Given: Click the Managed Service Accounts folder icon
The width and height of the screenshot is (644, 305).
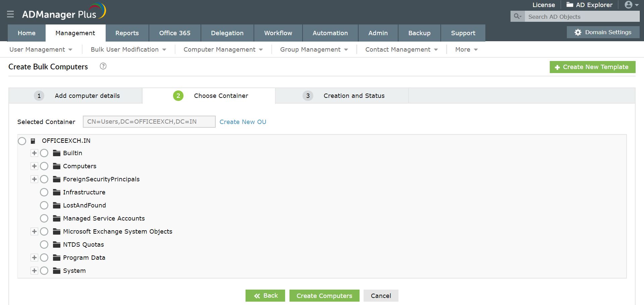Looking at the screenshot, I should coord(57,218).
